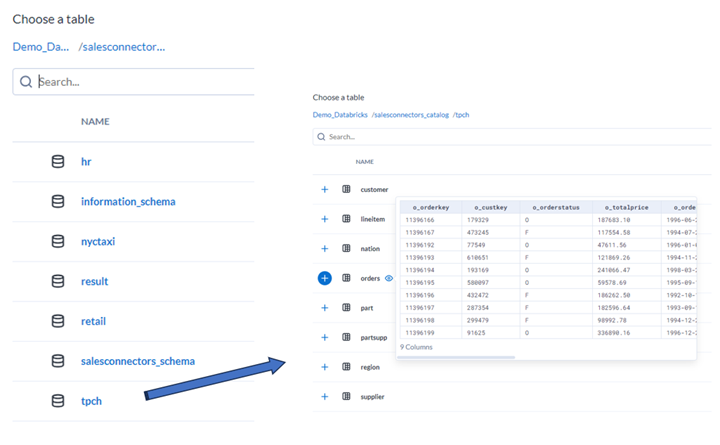Click the horizontal scrollbar in preview popup
Screen dimensions: 720x445
coord(457,357)
